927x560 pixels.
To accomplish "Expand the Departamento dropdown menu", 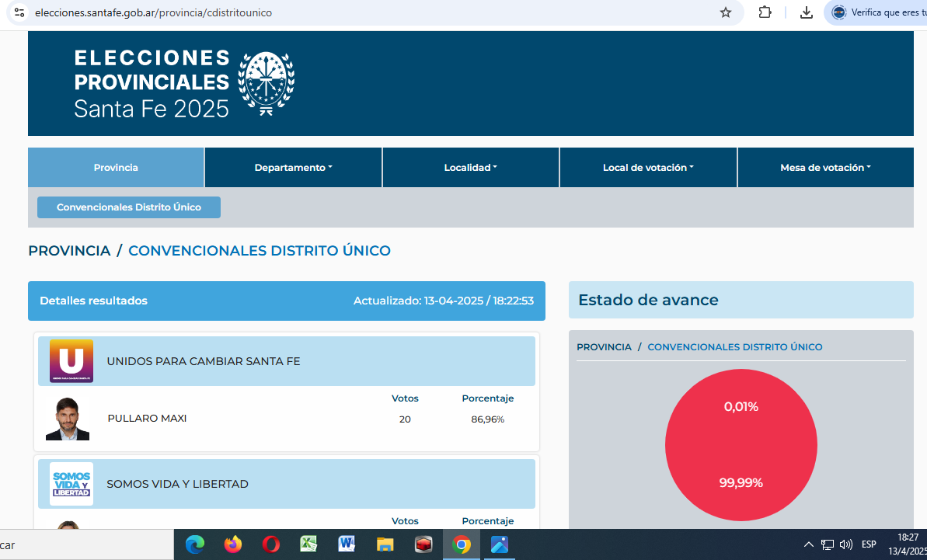I will pos(293,168).
